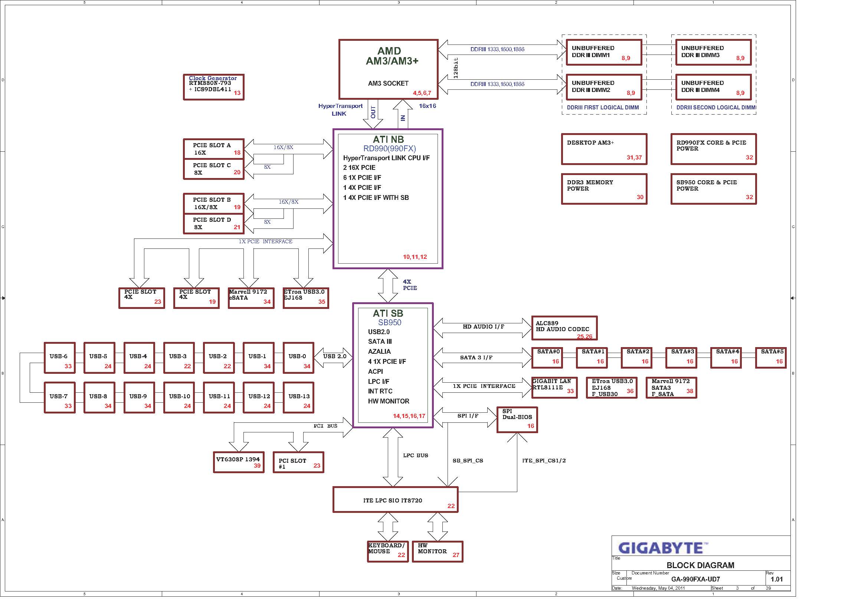Click the SATA 3 I/F arrow label
The height and width of the screenshot is (613, 868).
[476, 357]
